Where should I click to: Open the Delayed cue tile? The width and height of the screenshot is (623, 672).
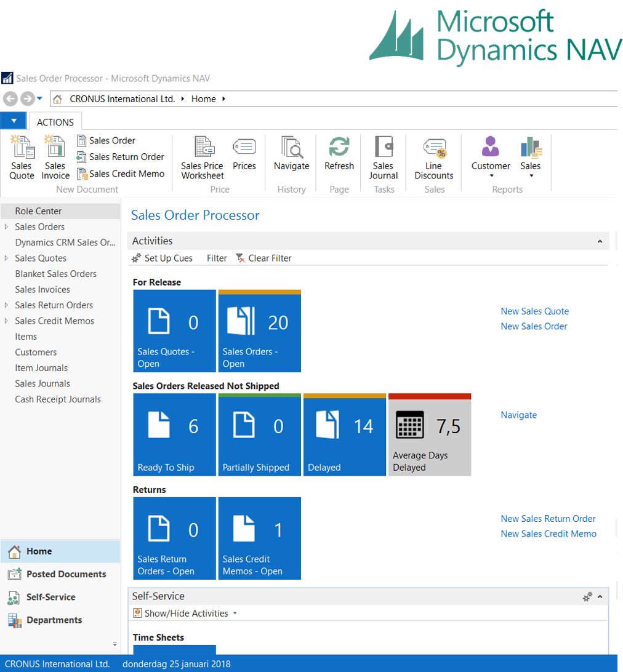coord(345,434)
